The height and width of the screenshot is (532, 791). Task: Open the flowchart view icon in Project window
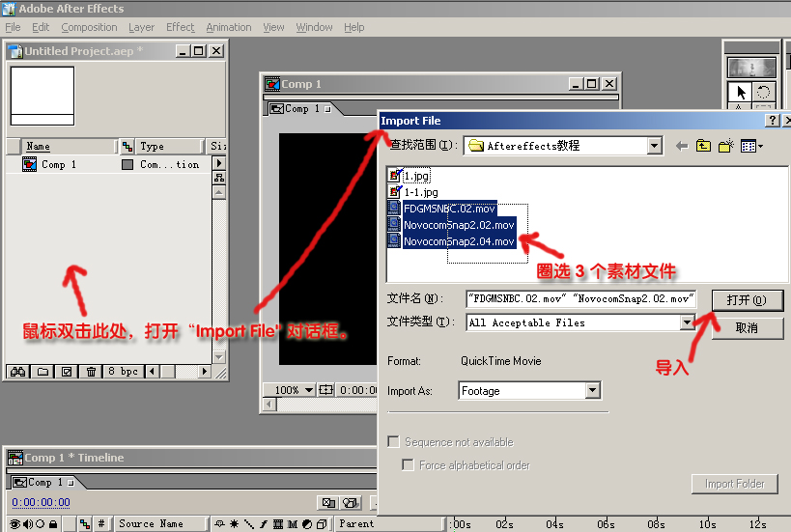[x=219, y=178]
